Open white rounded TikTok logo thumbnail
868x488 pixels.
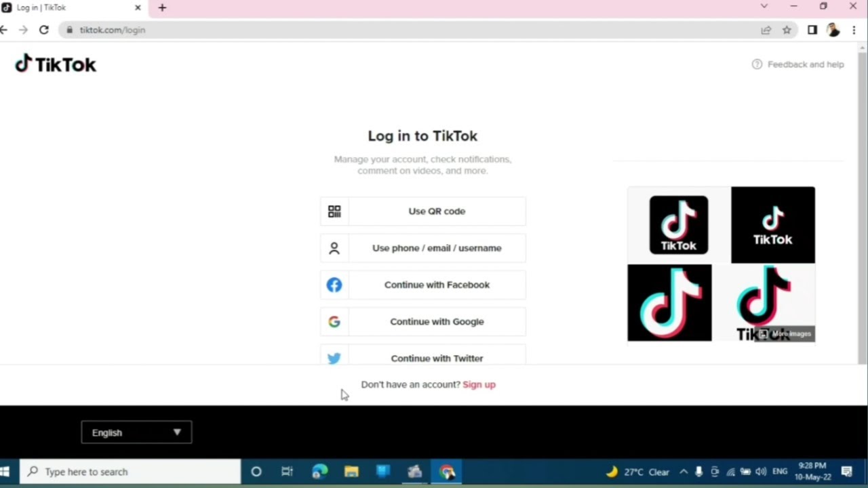click(679, 225)
